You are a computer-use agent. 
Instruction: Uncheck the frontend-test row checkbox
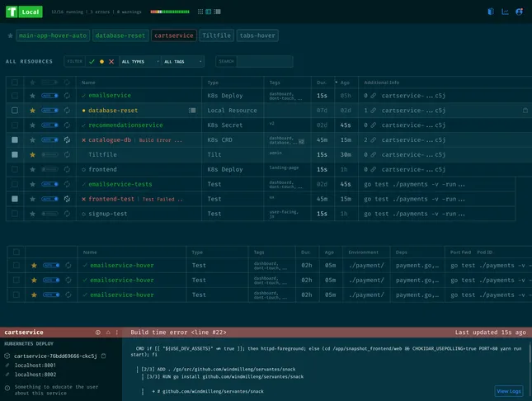click(15, 199)
